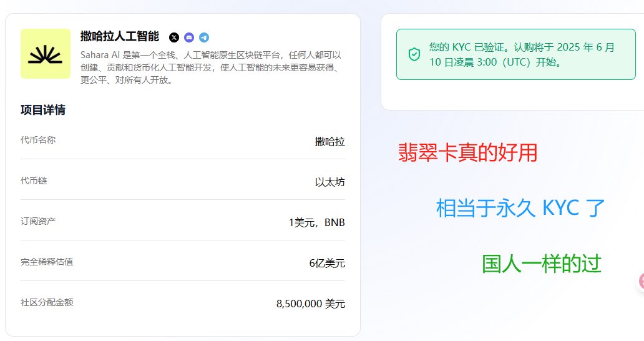
Task: Open the Sahara AI Telegram icon
Action: pos(204,37)
